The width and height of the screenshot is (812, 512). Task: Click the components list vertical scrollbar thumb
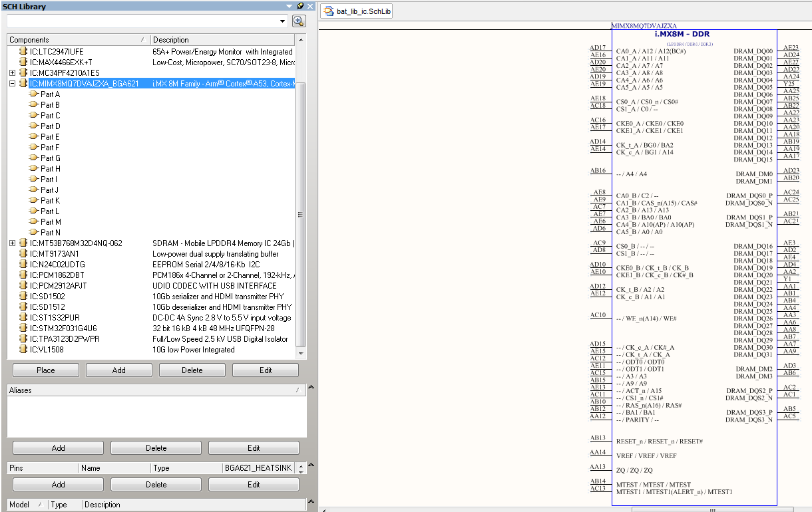coord(300,214)
